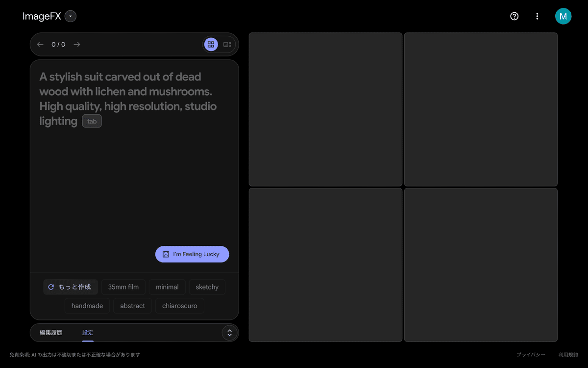Screen dimensions: 588x368
Task: Toggle the 35mm film style chip
Action: point(123,287)
